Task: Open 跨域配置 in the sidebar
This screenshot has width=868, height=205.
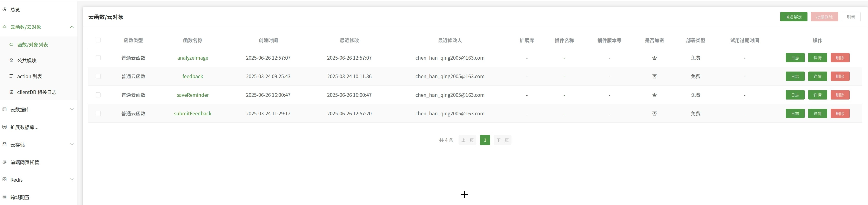Action: coord(20,197)
